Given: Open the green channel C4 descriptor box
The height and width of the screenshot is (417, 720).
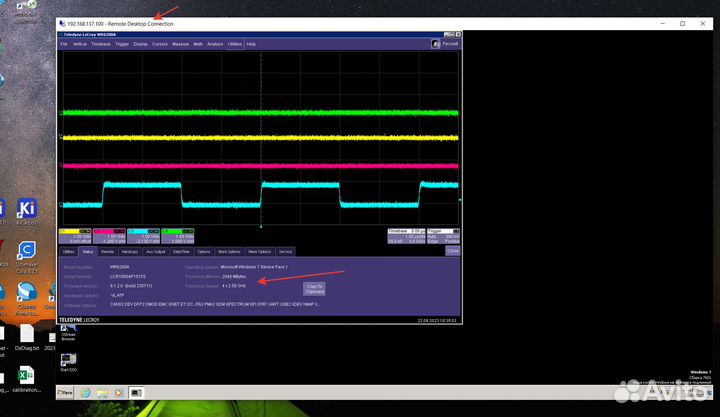Looking at the screenshot, I should click(x=177, y=236).
